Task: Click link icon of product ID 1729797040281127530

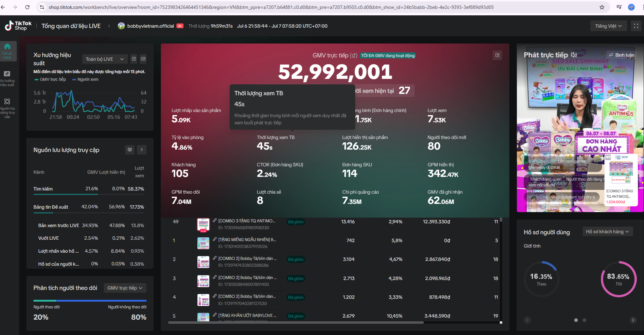Action: 215,296
